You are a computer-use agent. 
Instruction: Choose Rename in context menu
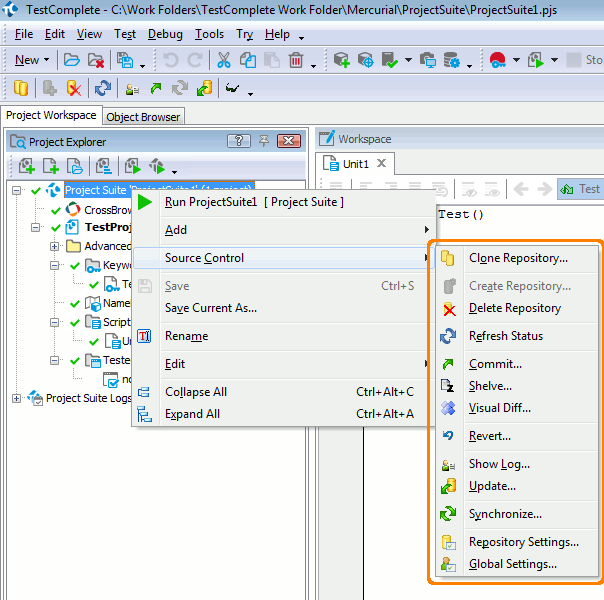283,336
